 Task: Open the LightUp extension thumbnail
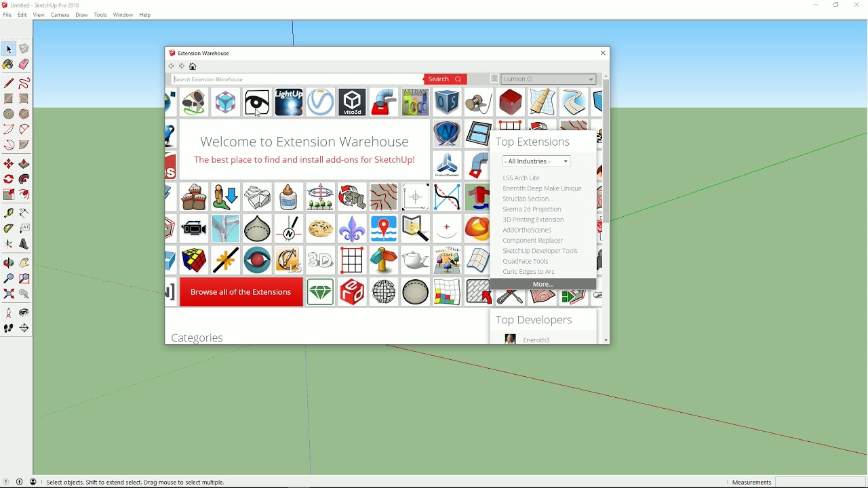coord(289,102)
